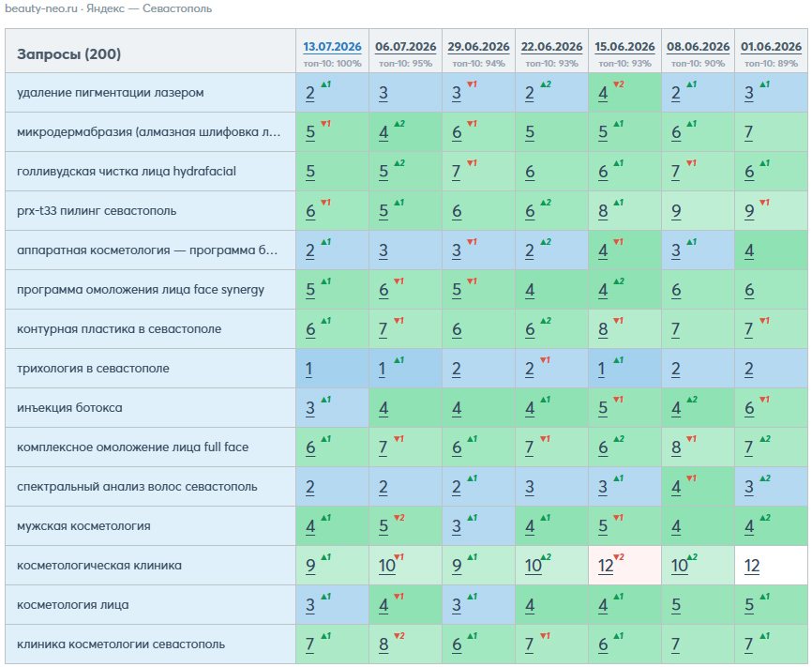812x667 pixels.
Task: Open position 4 for удаление пигментации on 15.06.2026
Action: tap(603, 93)
